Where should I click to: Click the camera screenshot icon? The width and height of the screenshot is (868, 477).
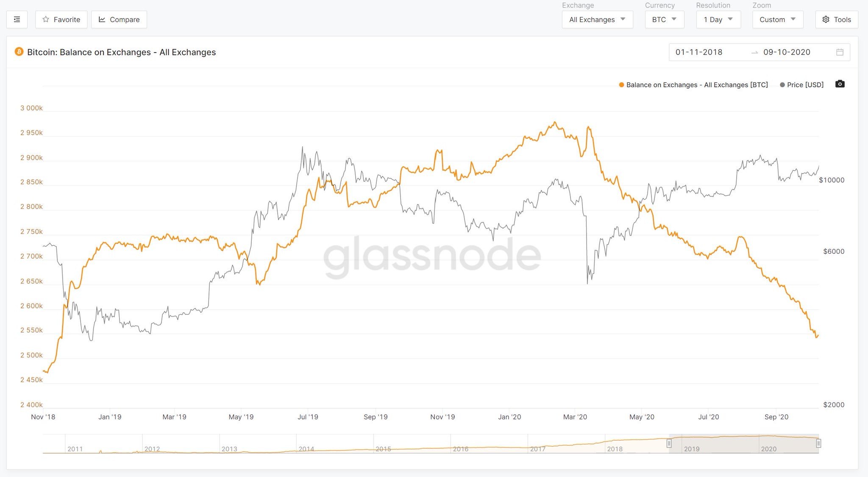pos(840,84)
